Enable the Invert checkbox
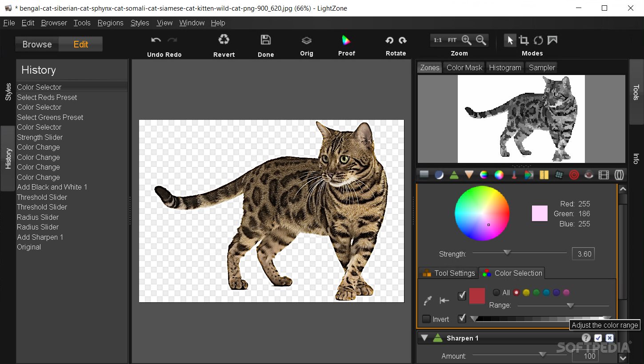The image size is (644, 364). (426, 319)
